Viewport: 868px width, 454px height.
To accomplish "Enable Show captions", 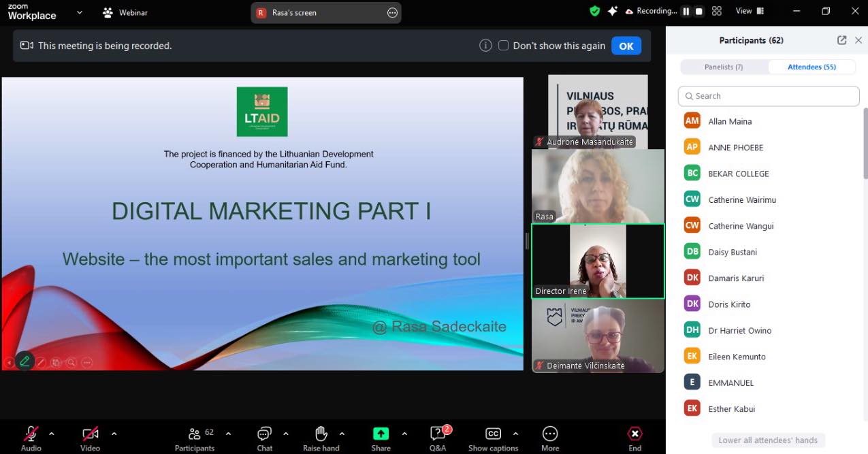I will pos(493,434).
